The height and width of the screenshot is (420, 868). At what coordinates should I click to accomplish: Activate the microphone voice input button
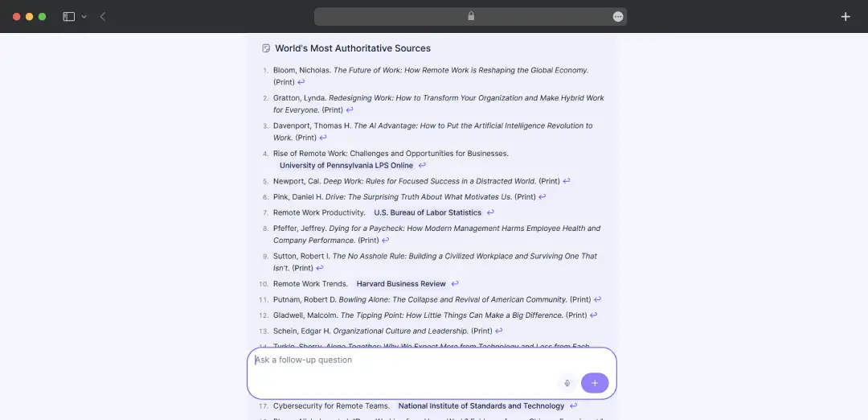point(567,383)
